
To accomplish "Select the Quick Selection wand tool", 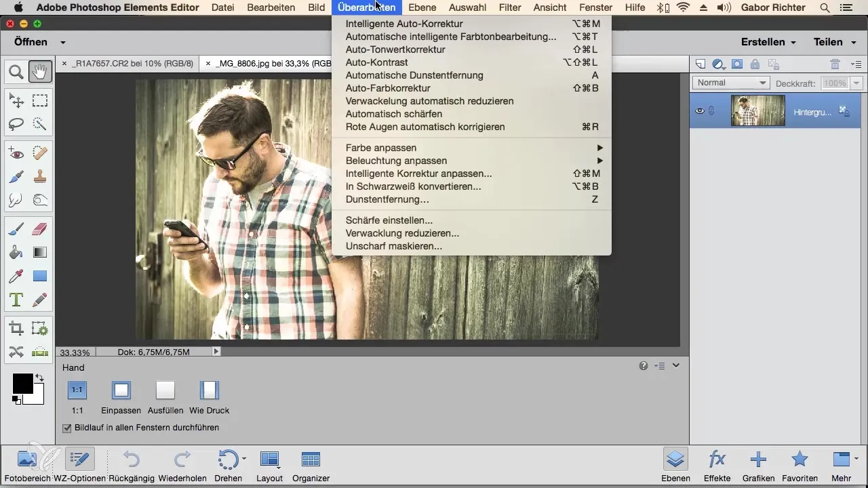I will coord(40,124).
